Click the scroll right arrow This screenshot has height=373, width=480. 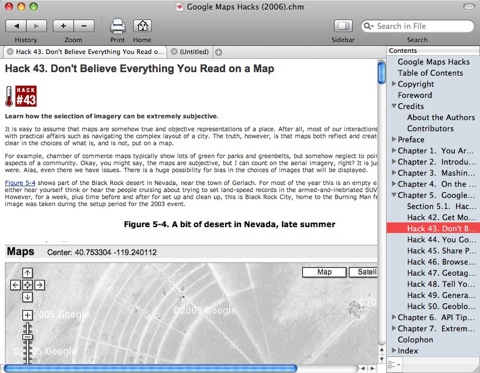pos(372,368)
